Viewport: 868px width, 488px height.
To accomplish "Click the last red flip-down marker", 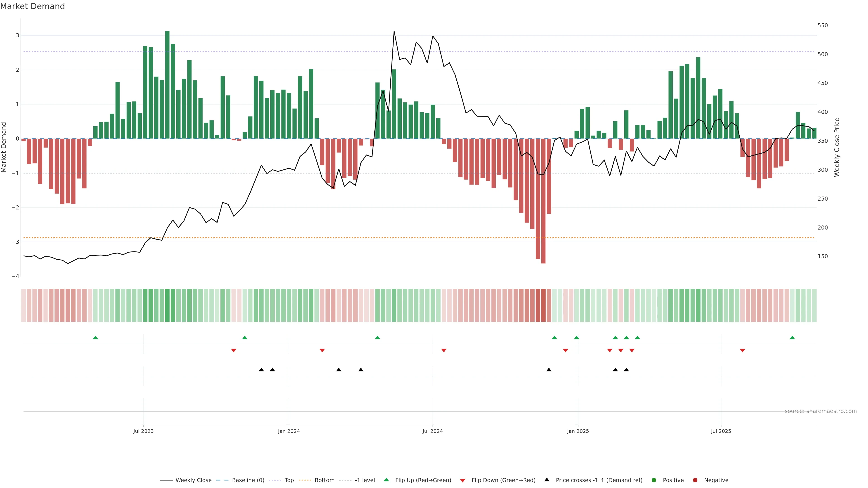I will click(x=742, y=351).
